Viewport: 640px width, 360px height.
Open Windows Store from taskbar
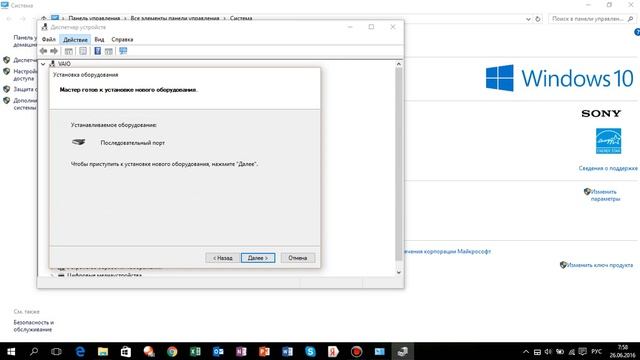point(126,351)
